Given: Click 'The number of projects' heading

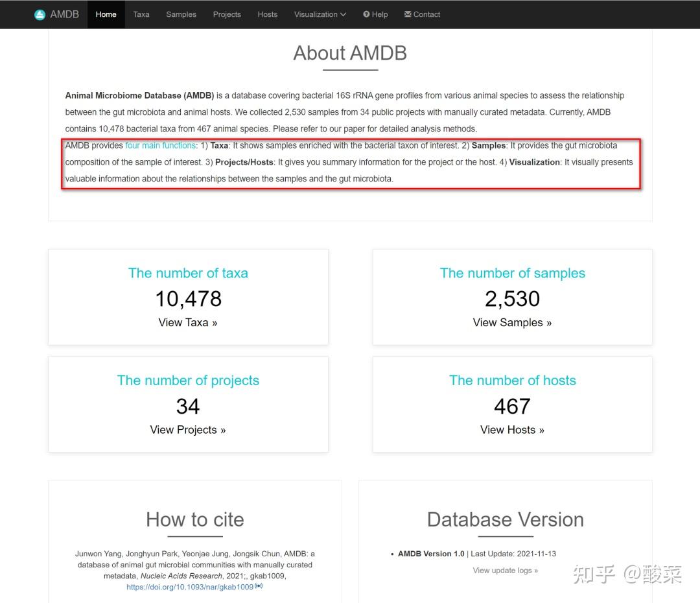Looking at the screenshot, I should [x=188, y=381].
